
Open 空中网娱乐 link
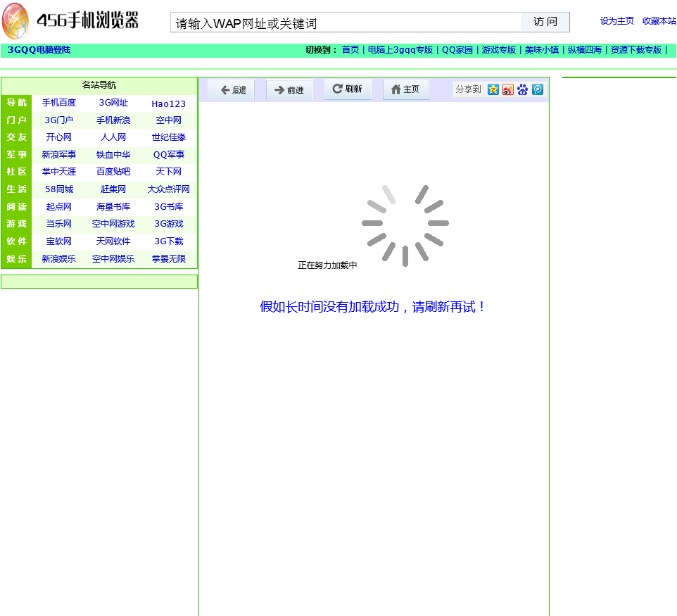(113, 259)
